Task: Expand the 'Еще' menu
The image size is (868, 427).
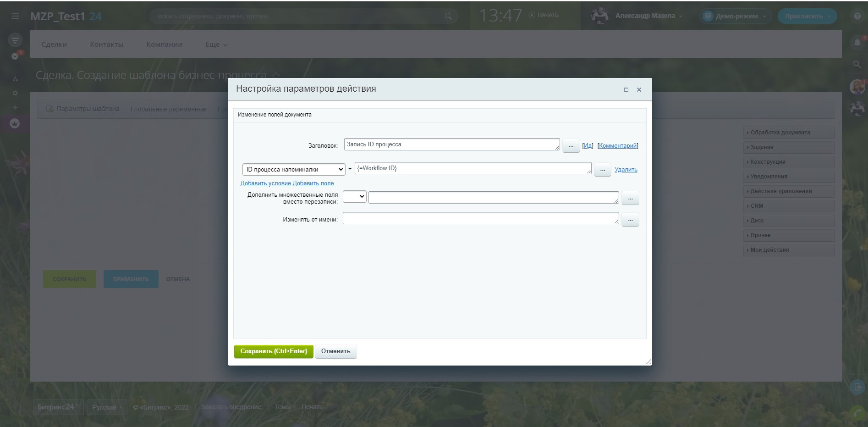Action: pos(216,44)
